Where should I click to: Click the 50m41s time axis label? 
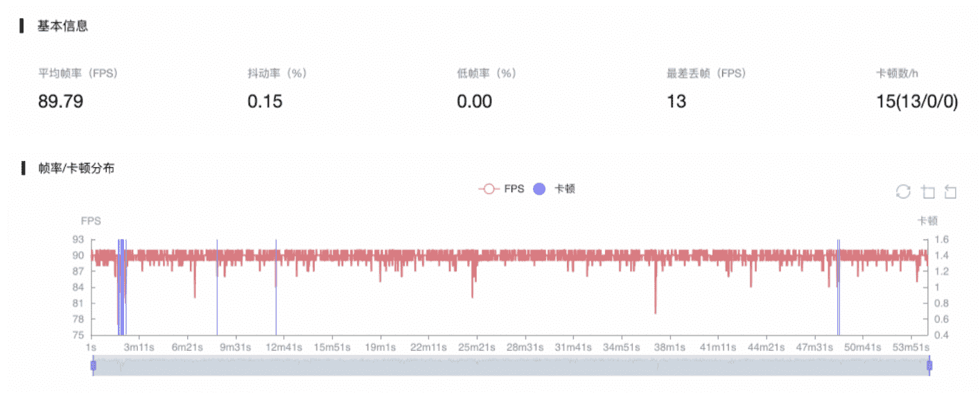pos(863,347)
